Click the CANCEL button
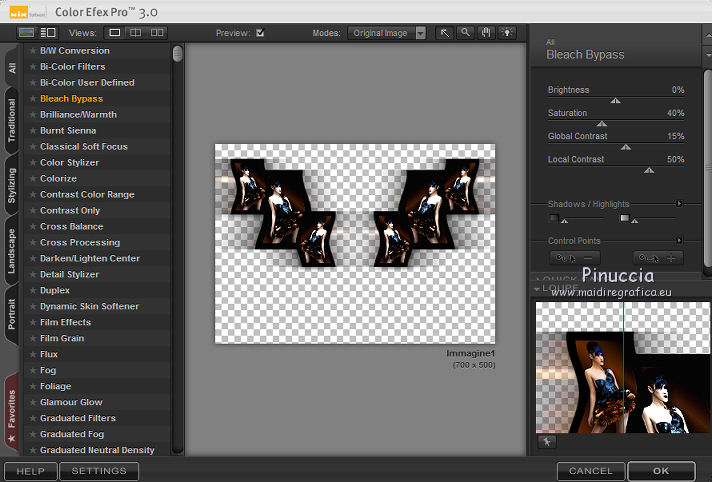Screen dimensions: 712x482 pyautogui.click(x=591, y=471)
